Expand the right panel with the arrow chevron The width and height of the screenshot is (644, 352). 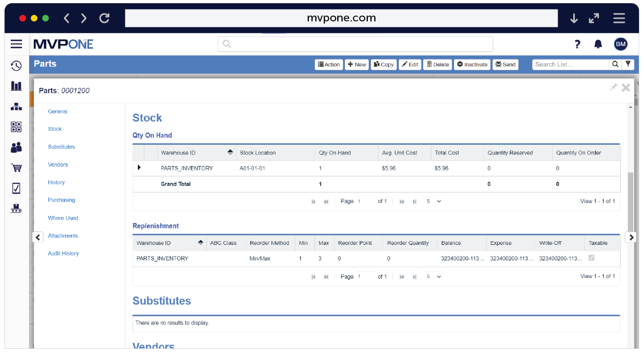[631, 236]
